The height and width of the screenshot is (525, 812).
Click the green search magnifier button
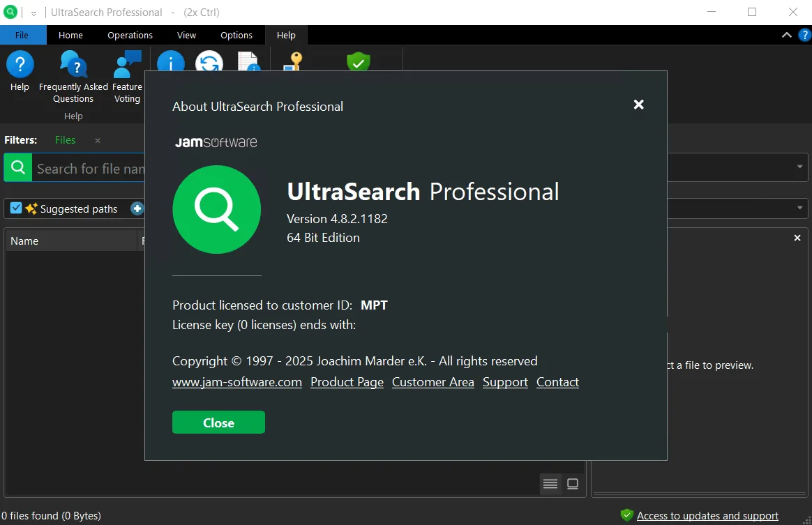(x=18, y=167)
